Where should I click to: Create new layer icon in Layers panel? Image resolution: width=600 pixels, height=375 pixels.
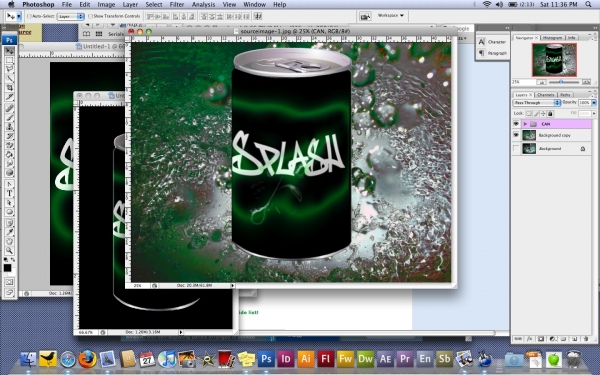click(x=574, y=339)
